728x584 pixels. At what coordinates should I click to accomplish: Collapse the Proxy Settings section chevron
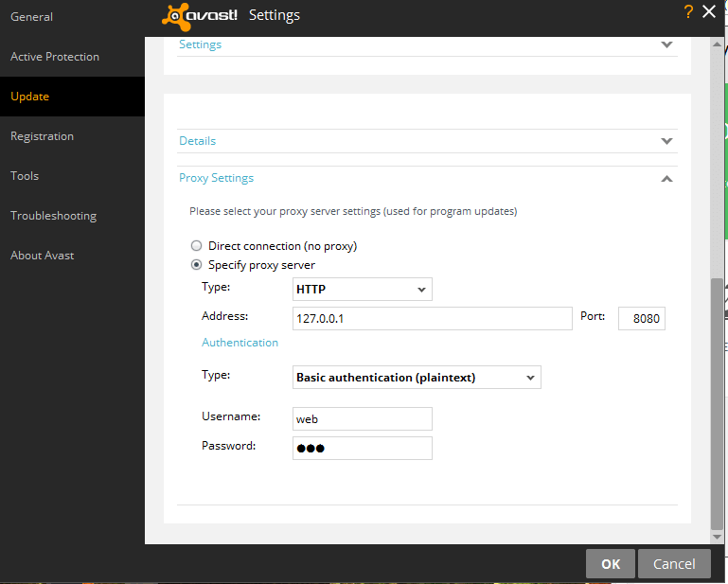click(666, 178)
